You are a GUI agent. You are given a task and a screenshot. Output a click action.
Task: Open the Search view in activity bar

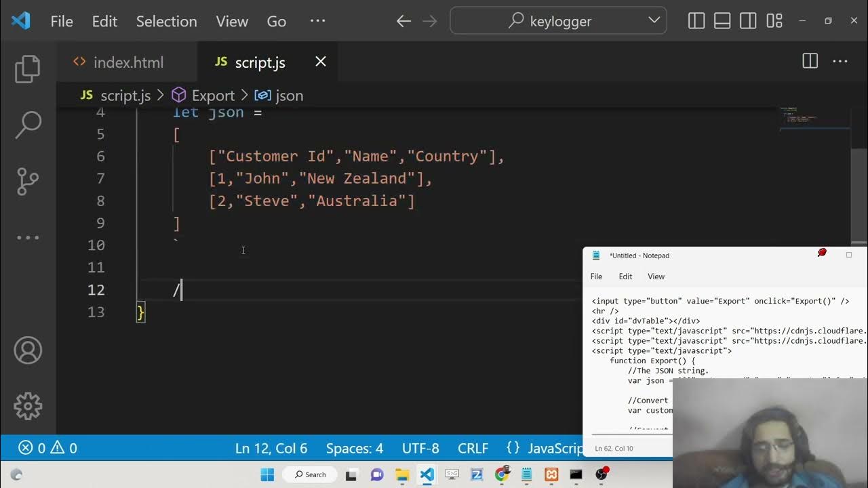(28, 125)
